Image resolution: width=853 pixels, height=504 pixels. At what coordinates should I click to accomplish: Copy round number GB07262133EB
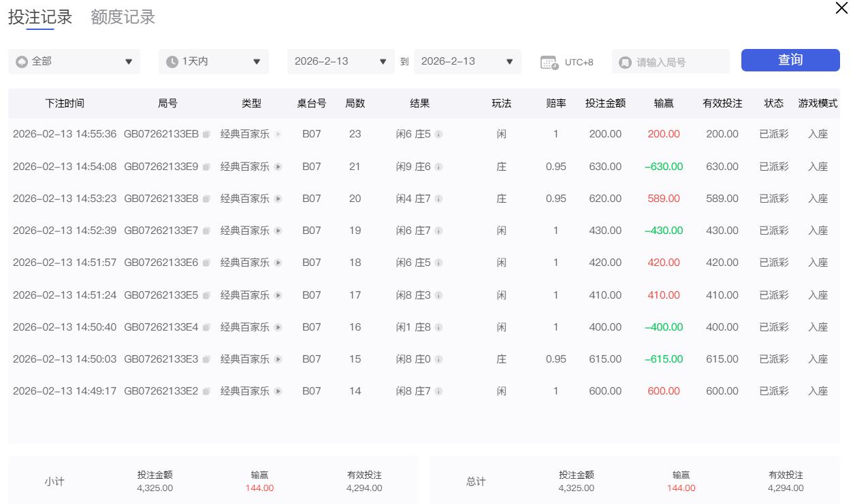click(206, 135)
